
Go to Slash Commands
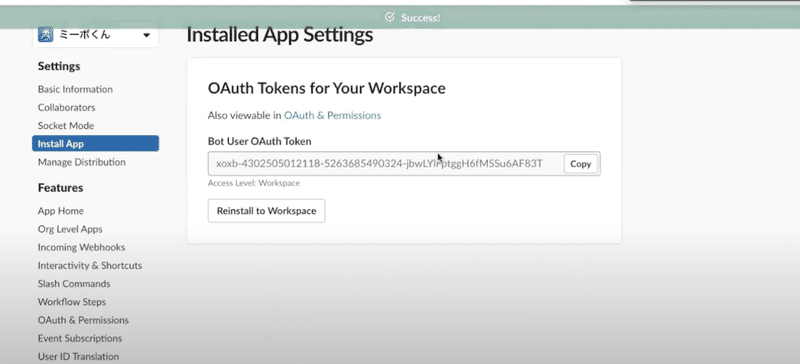[x=74, y=284]
